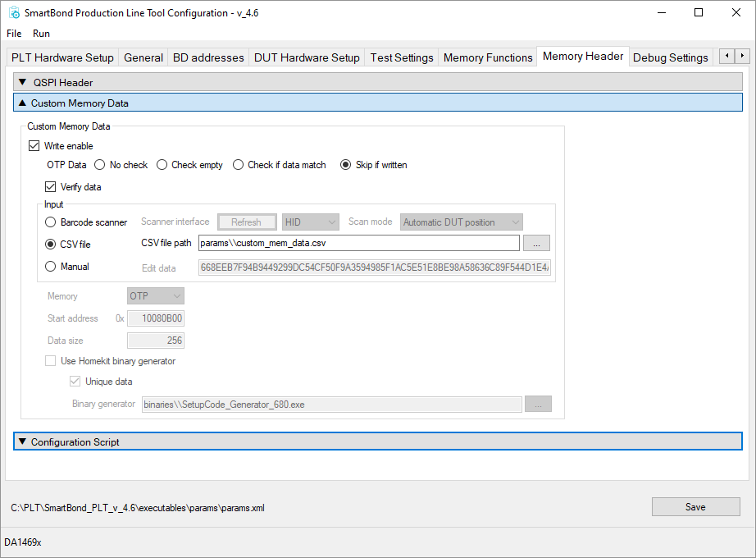The image size is (756, 558).
Task: Toggle the Verify data checkbox
Action: 50,186
